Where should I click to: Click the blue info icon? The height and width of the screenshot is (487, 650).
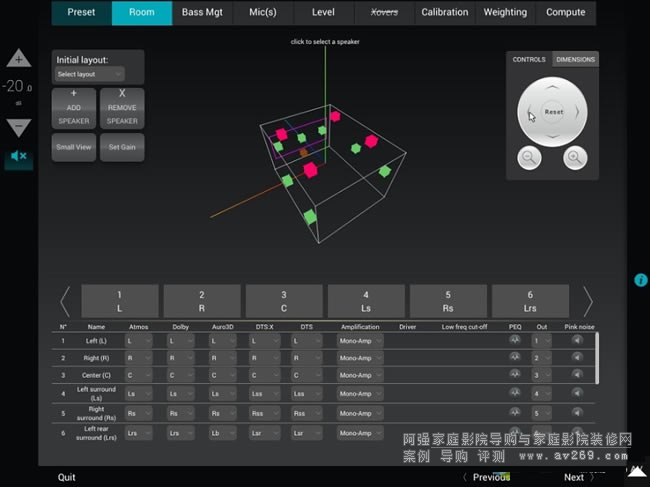click(x=641, y=280)
